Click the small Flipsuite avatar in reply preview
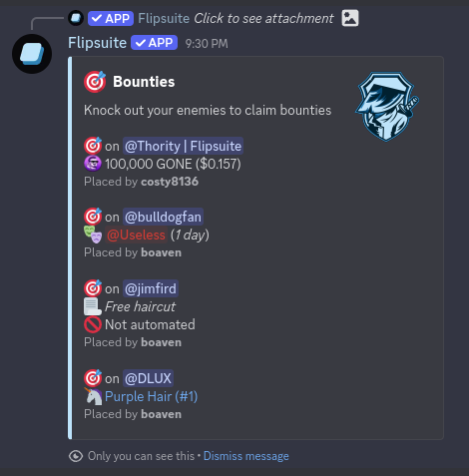469x476 pixels. [76, 18]
